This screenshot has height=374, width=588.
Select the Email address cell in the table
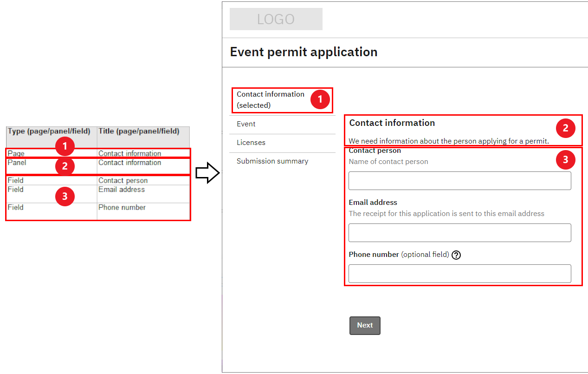(122, 190)
